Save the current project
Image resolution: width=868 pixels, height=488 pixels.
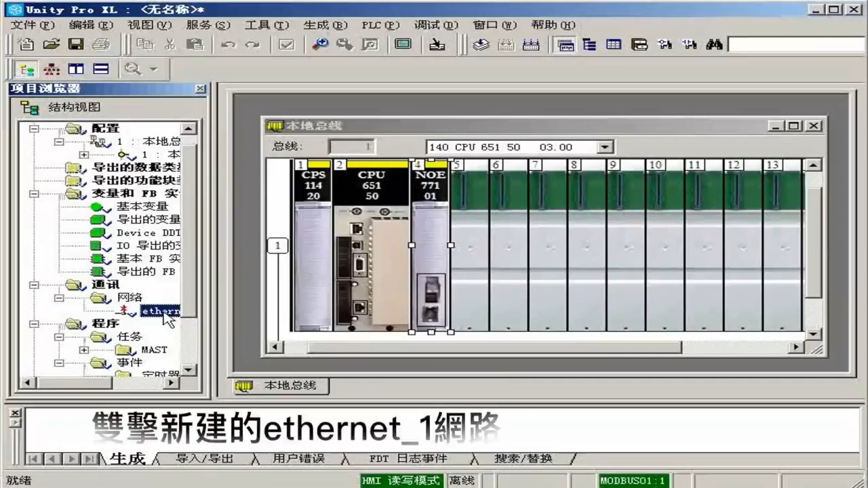click(75, 43)
